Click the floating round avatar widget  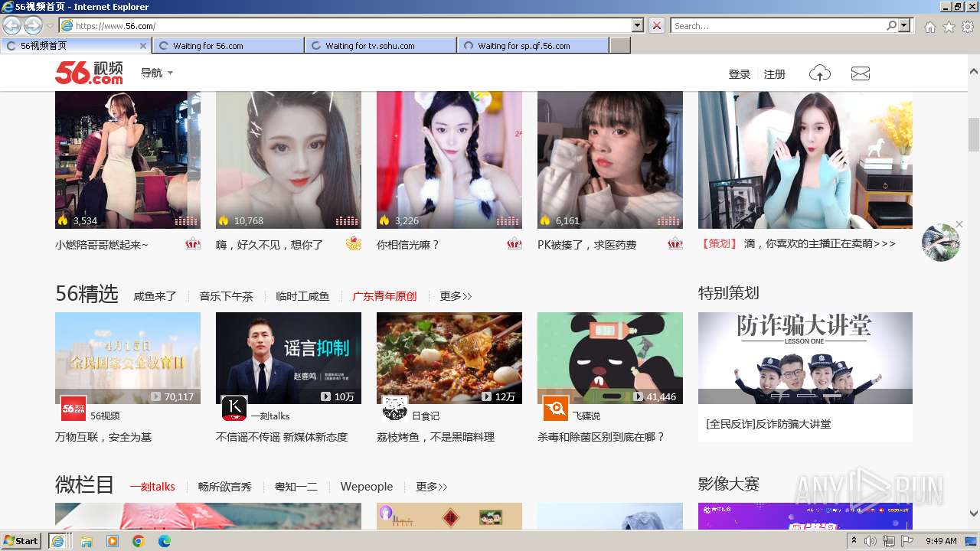click(x=941, y=243)
